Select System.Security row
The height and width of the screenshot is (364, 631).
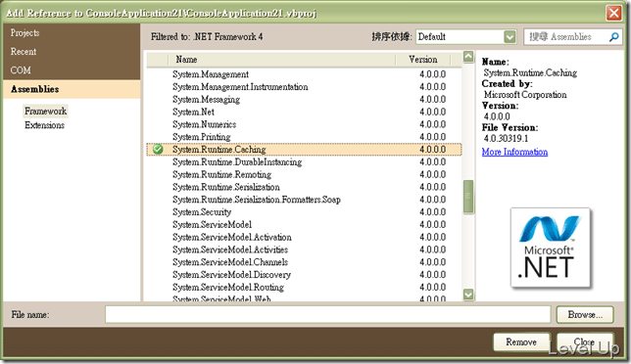(x=304, y=212)
